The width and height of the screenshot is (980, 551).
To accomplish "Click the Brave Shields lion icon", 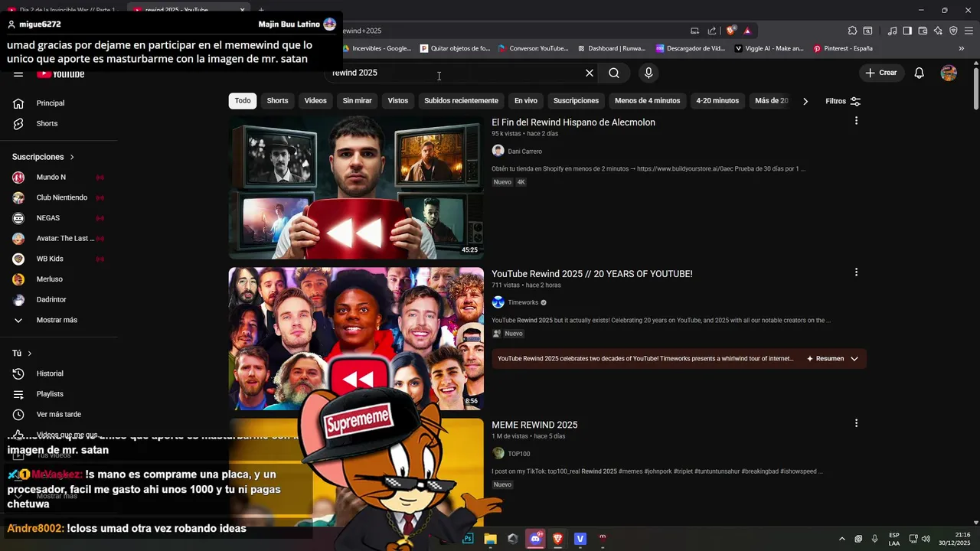I will [x=731, y=31].
